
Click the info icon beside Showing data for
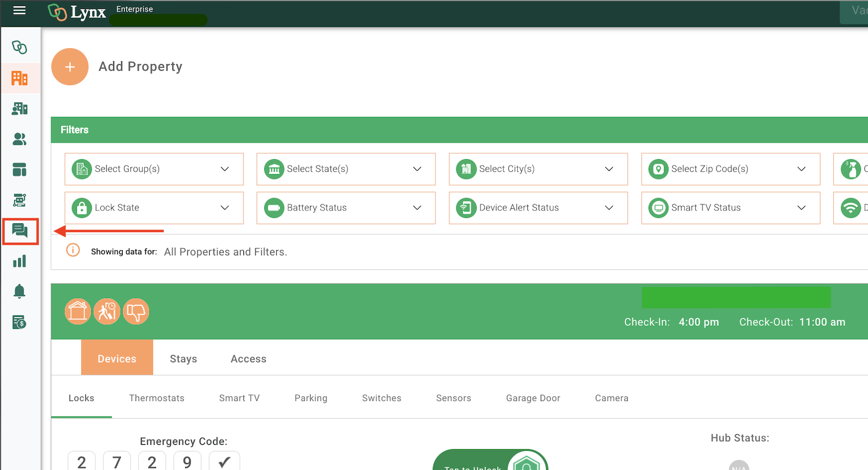[73, 250]
